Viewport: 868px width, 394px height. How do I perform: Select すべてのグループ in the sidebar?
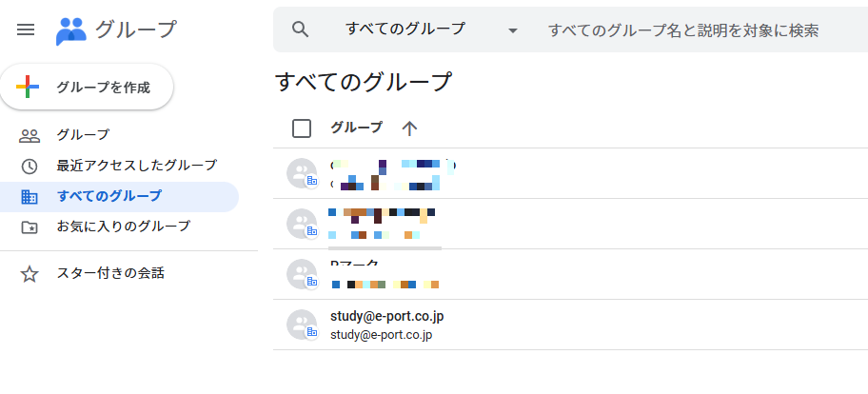[108, 197]
